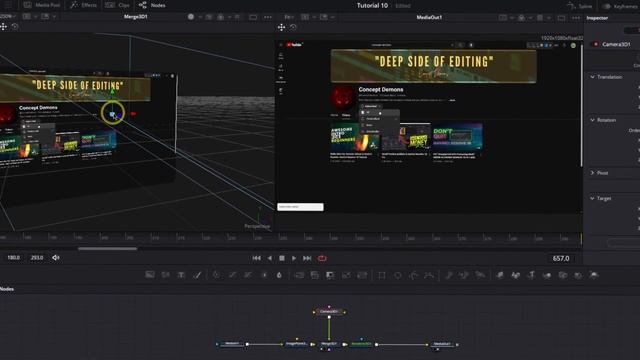Add a Text+ node from the toolbar
Viewport: 640px width, 360px height.
click(181, 275)
